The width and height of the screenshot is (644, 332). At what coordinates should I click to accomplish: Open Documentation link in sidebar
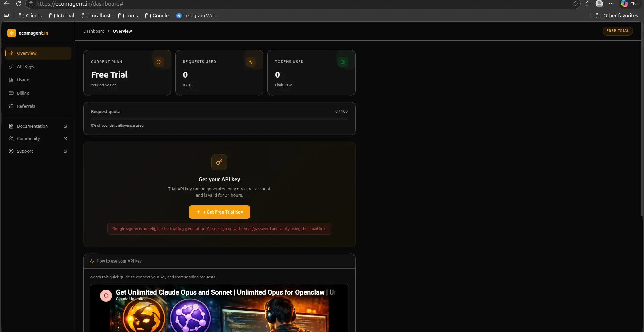pos(38,126)
